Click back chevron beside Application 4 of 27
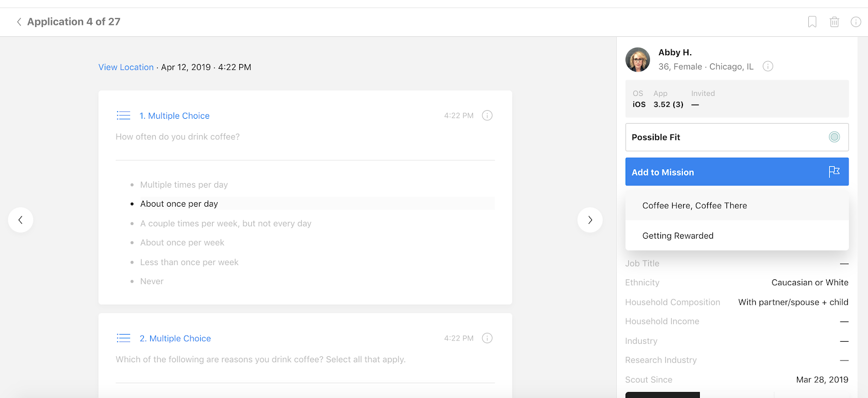Image resolution: width=868 pixels, height=398 pixels. pyautogui.click(x=19, y=22)
